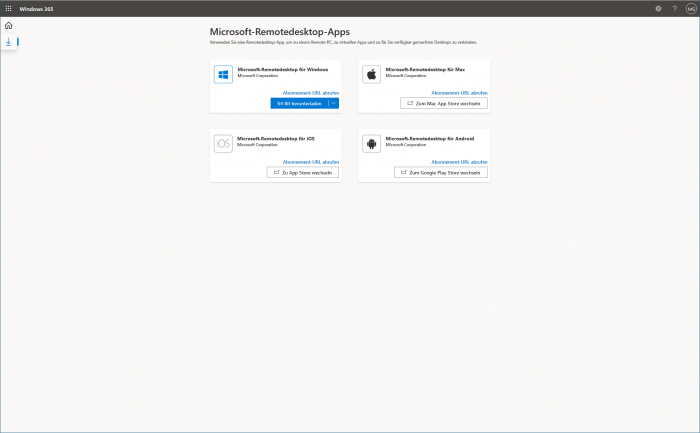Viewport: 700px width, 433px height.
Task: Open the app launcher grid icon
Action: click(x=8, y=8)
